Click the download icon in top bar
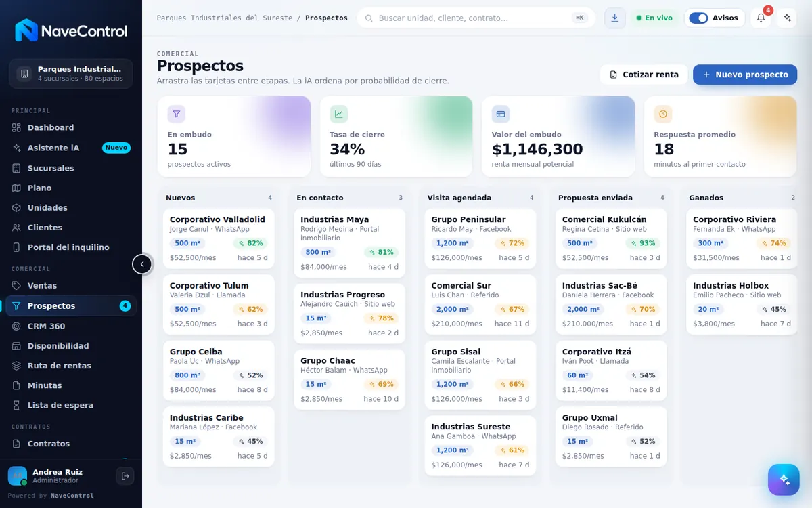The width and height of the screenshot is (812, 508). coord(614,18)
